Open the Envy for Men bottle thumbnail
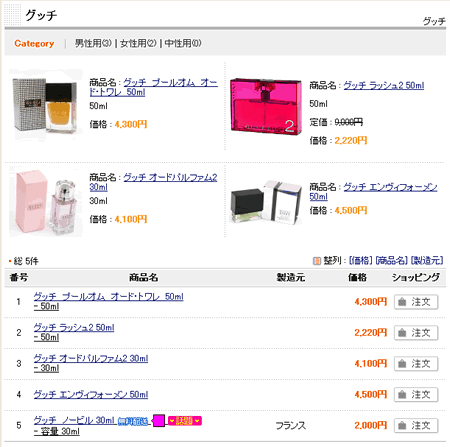Screen dimensions: 450x447 [x=266, y=202]
